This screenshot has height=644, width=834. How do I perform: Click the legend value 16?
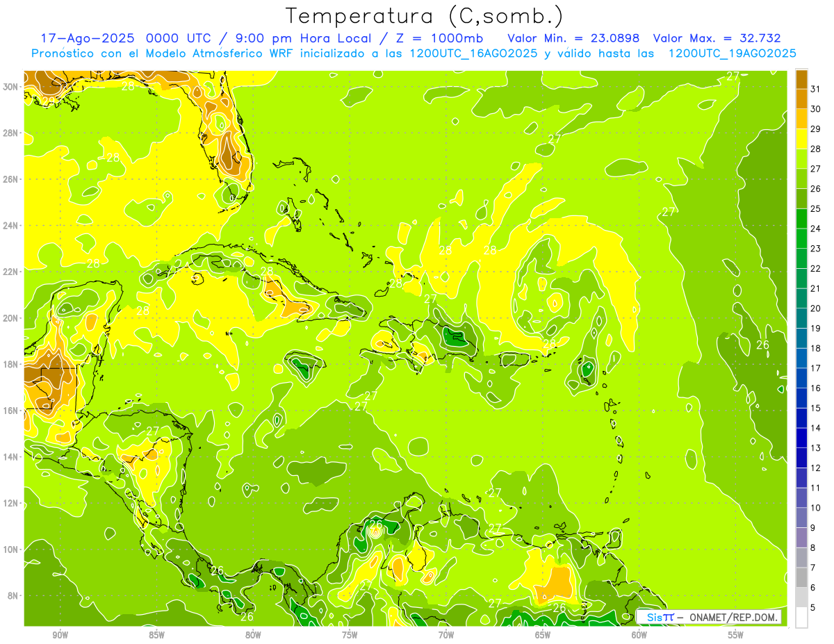click(x=816, y=388)
